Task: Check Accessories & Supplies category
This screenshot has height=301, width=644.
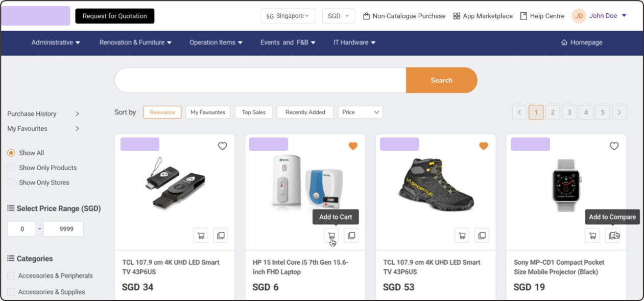Action: click(11, 292)
